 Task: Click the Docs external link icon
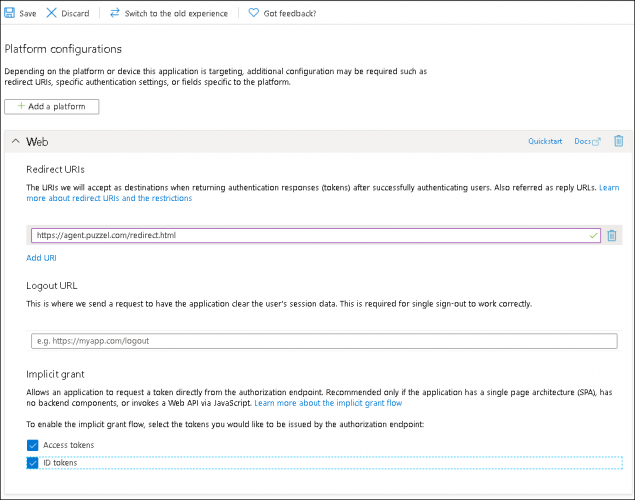[x=596, y=142]
